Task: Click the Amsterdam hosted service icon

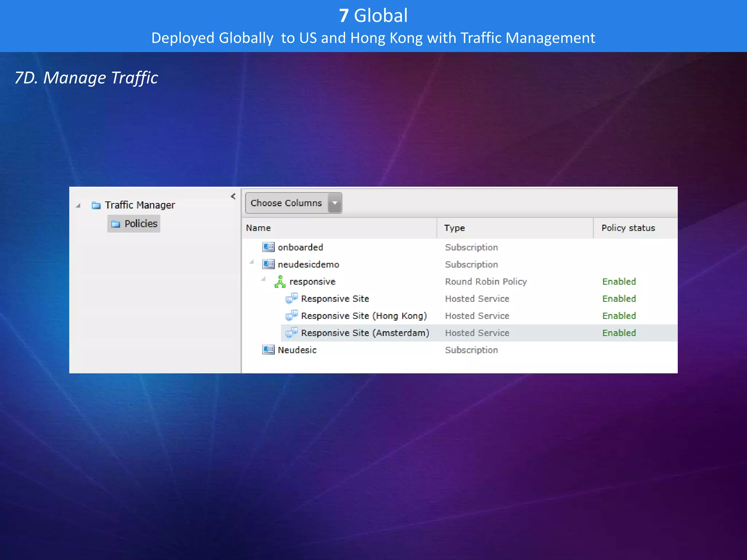Action: [x=291, y=333]
